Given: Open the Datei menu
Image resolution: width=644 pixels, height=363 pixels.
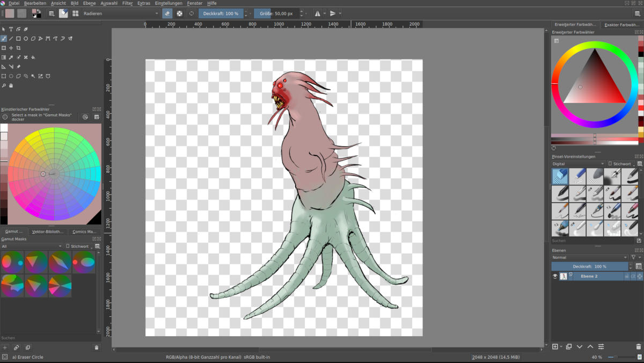Looking at the screenshot, I should click(14, 3).
